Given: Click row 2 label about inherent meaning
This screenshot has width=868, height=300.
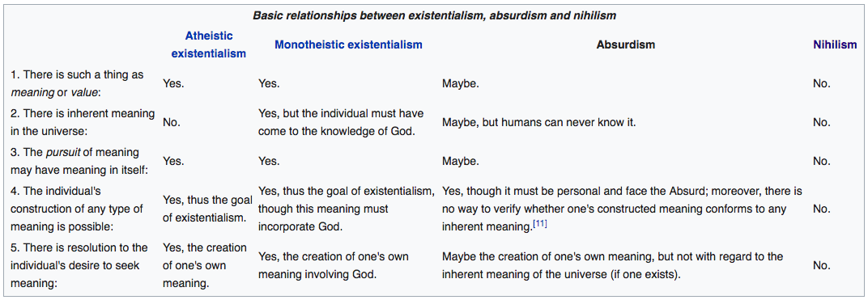Looking at the screenshot, I should click(83, 122).
